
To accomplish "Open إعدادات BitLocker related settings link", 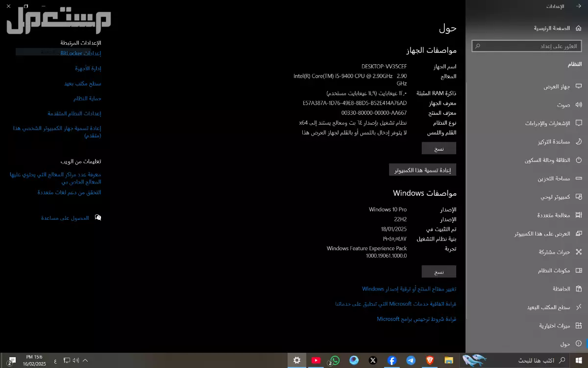I will point(81,53).
